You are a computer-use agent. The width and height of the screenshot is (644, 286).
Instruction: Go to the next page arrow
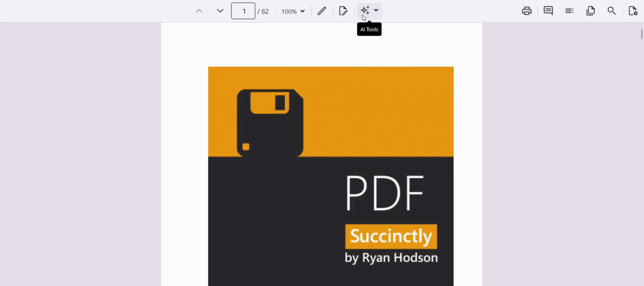coord(220,11)
